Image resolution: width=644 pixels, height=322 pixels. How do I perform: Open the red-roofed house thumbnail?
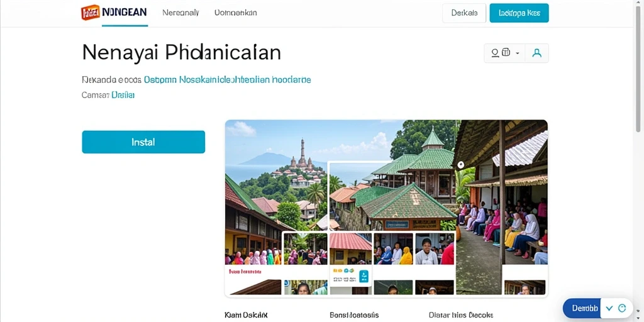click(350, 248)
